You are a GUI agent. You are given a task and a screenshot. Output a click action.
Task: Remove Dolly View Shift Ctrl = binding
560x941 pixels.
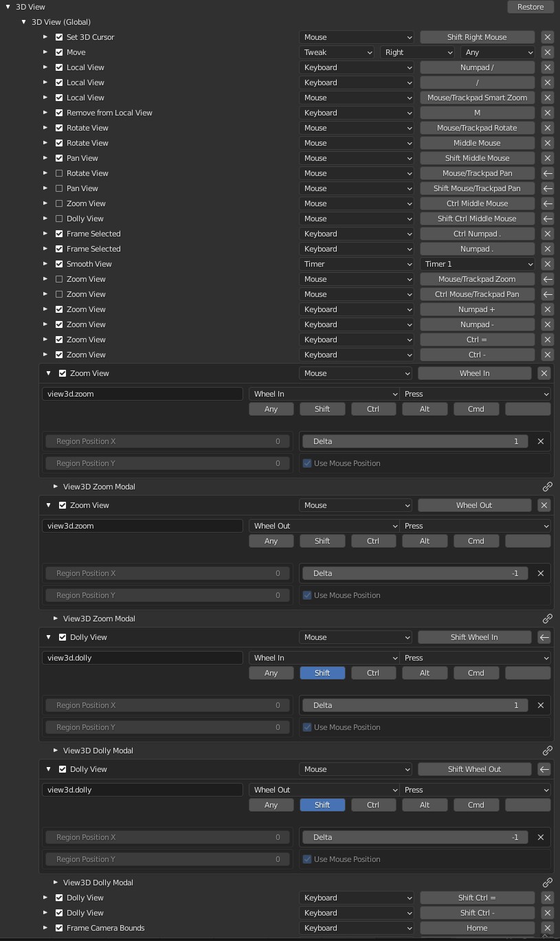[547, 898]
